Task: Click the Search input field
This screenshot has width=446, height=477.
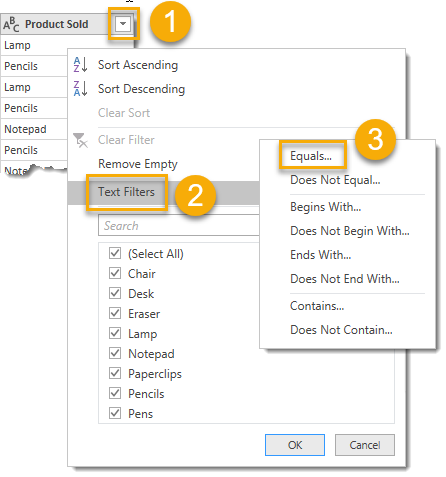Action: coord(179,226)
